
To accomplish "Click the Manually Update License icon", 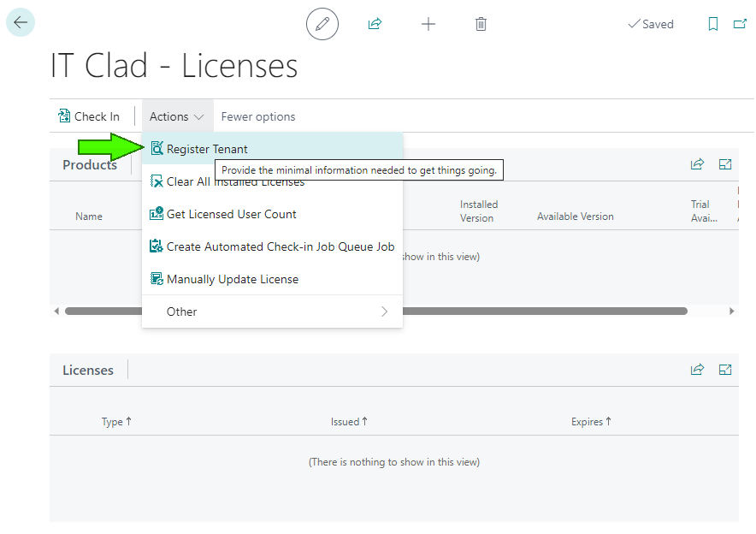I will (157, 279).
